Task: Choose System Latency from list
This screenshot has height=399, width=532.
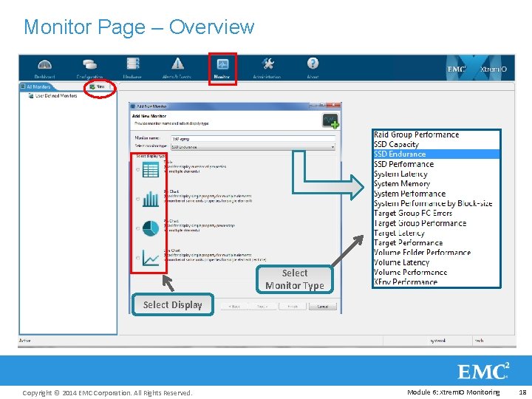Action: point(400,174)
